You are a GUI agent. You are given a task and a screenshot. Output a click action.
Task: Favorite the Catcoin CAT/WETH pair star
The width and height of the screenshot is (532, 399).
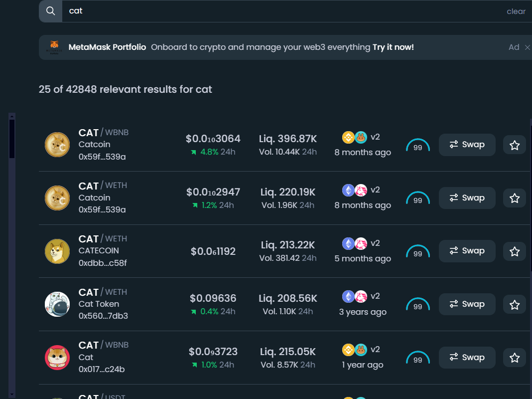(515, 199)
